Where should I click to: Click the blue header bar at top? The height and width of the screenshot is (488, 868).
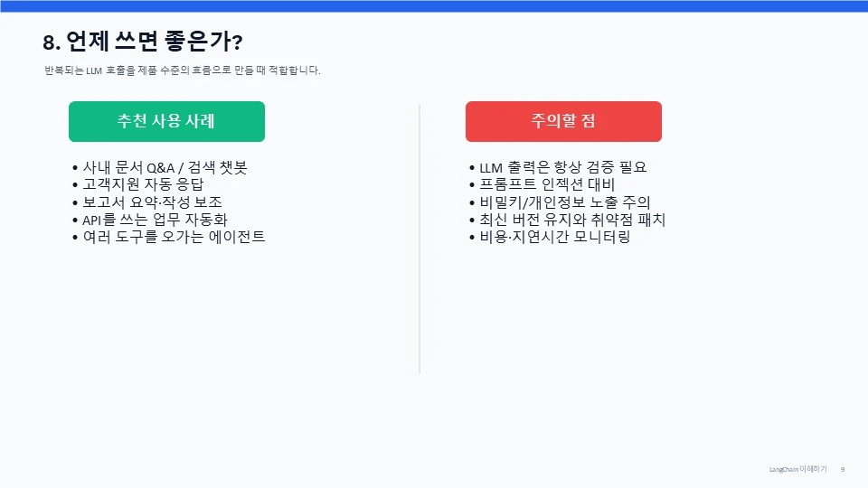(x=434, y=6)
